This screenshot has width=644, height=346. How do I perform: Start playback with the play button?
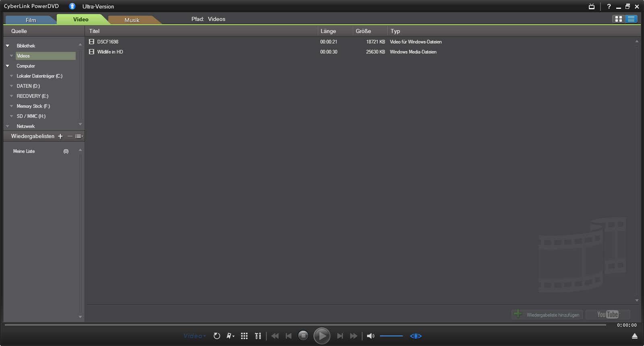[x=322, y=336]
